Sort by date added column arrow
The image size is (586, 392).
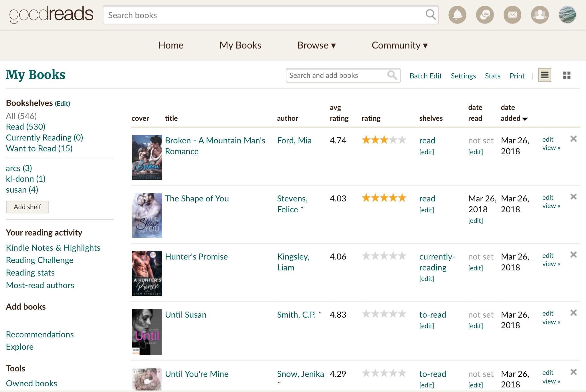[x=525, y=119]
